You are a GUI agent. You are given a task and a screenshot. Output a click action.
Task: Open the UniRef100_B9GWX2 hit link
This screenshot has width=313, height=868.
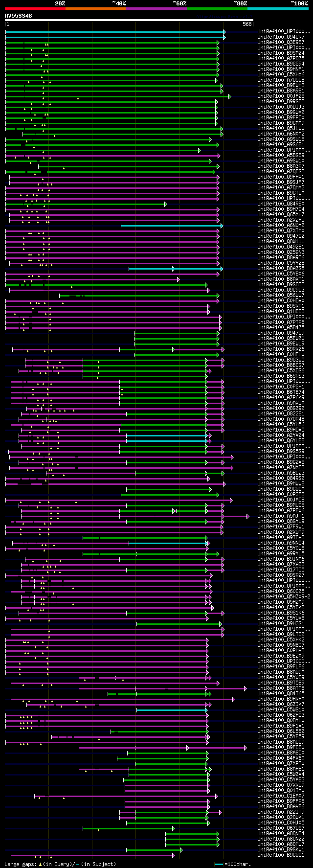coord(281,113)
